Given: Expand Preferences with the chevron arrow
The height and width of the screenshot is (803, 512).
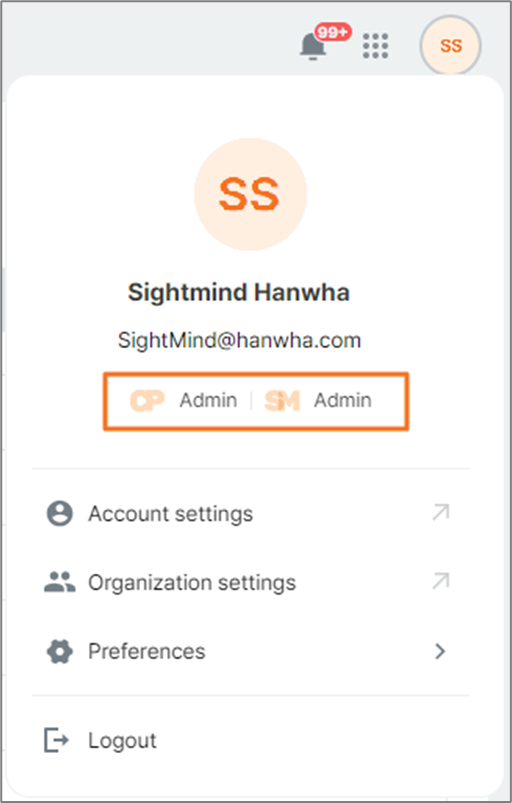Looking at the screenshot, I should [440, 651].
